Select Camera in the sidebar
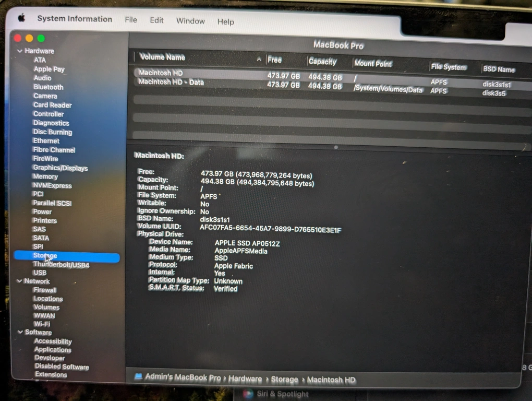Image resolution: width=532 pixels, height=401 pixels. [45, 96]
